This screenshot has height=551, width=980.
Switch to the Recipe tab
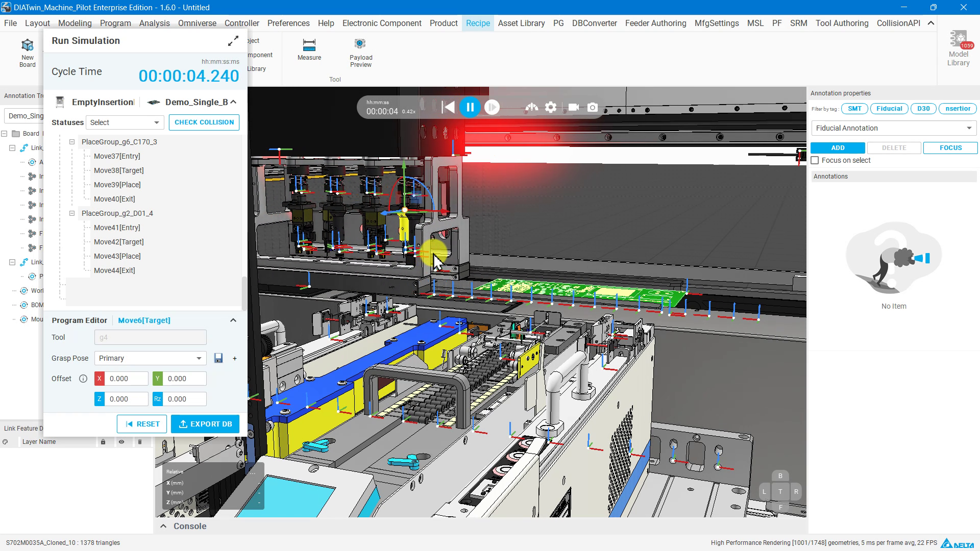(x=478, y=23)
